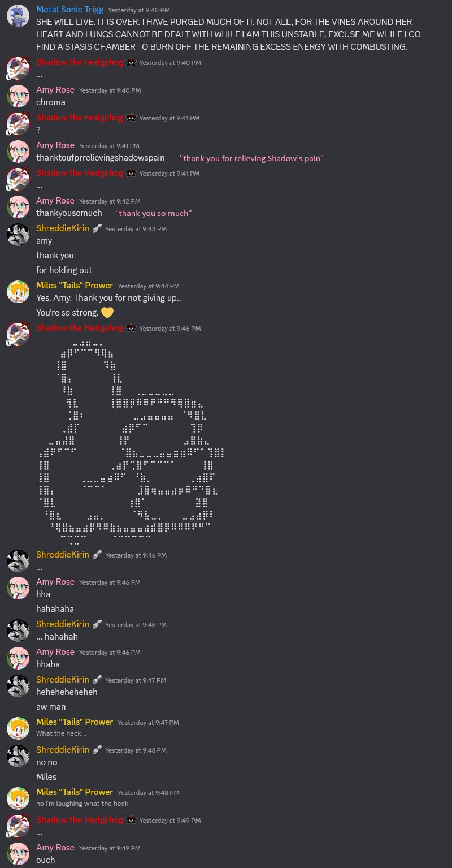The width and height of the screenshot is (452, 868).
Task: Click ShreddieKirin's username above '... hahahah'
Action: click(x=63, y=624)
